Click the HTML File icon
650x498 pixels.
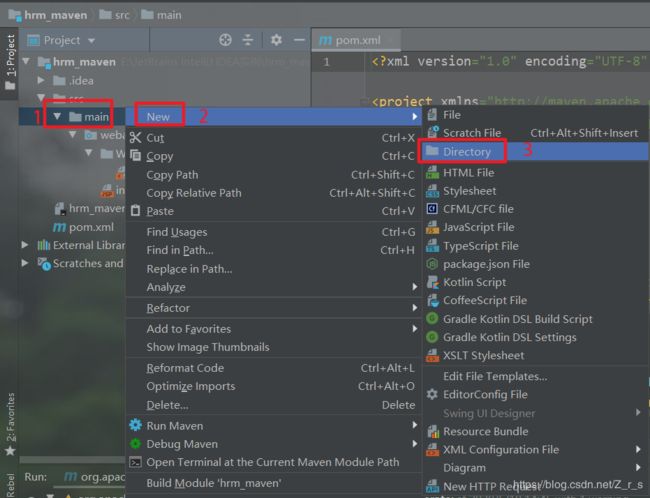point(432,172)
